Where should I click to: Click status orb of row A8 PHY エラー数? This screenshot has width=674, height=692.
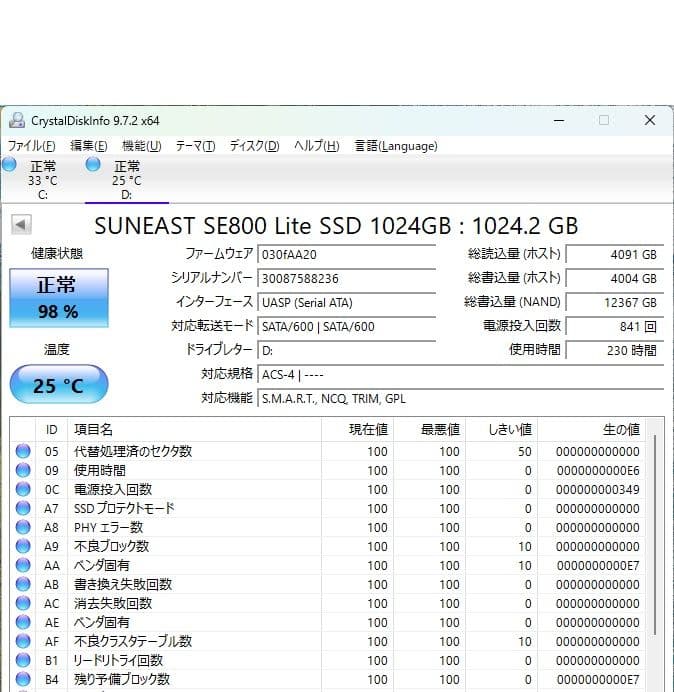(x=23, y=527)
